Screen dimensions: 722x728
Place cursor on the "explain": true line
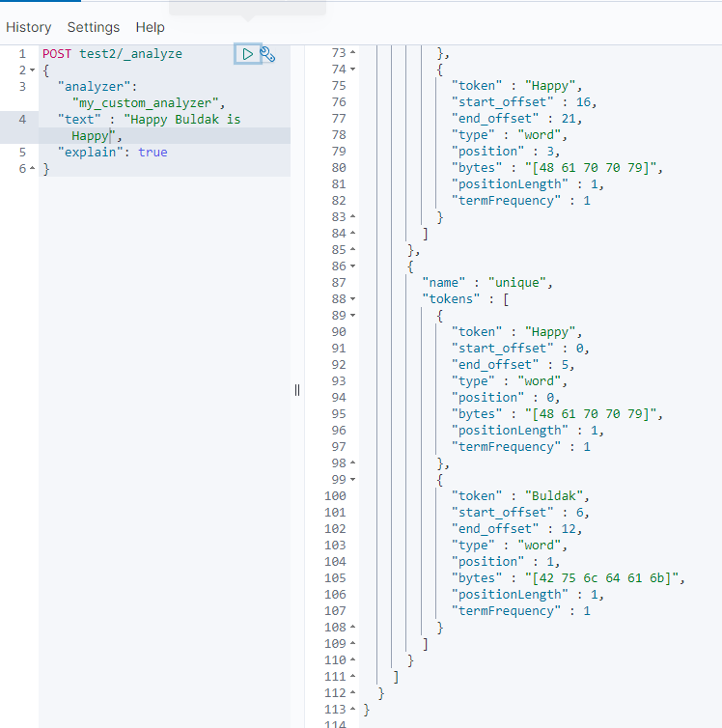pos(112,153)
